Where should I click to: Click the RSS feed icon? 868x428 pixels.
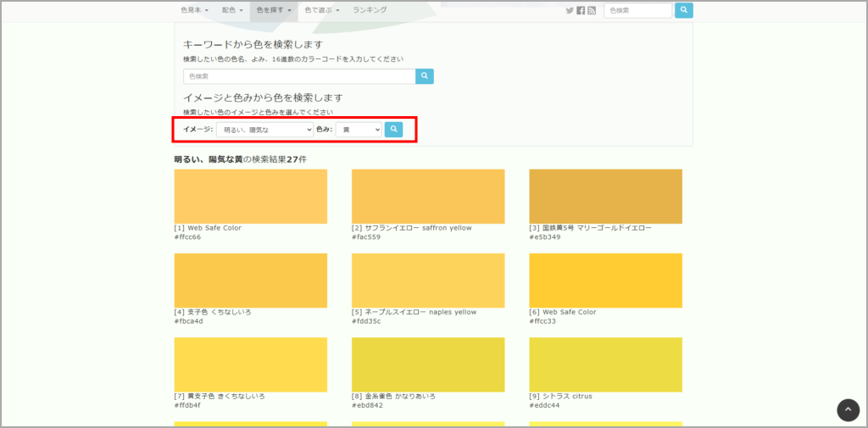pos(592,10)
